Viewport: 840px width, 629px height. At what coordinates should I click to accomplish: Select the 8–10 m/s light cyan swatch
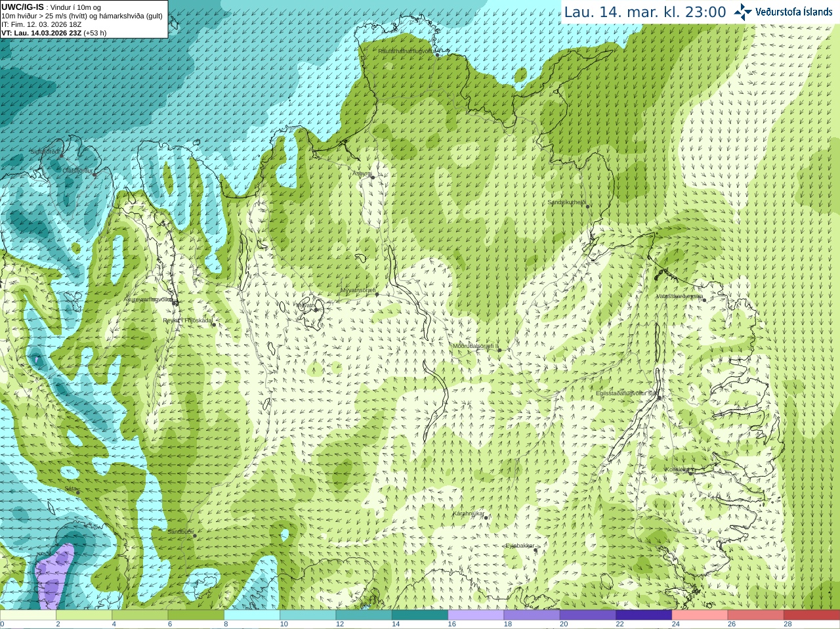(x=252, y=615)
